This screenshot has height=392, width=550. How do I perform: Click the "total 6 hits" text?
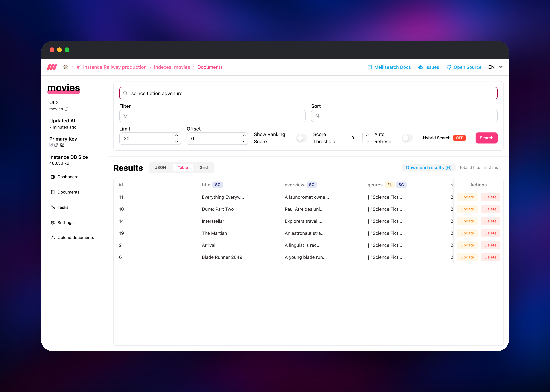point(470,168)
